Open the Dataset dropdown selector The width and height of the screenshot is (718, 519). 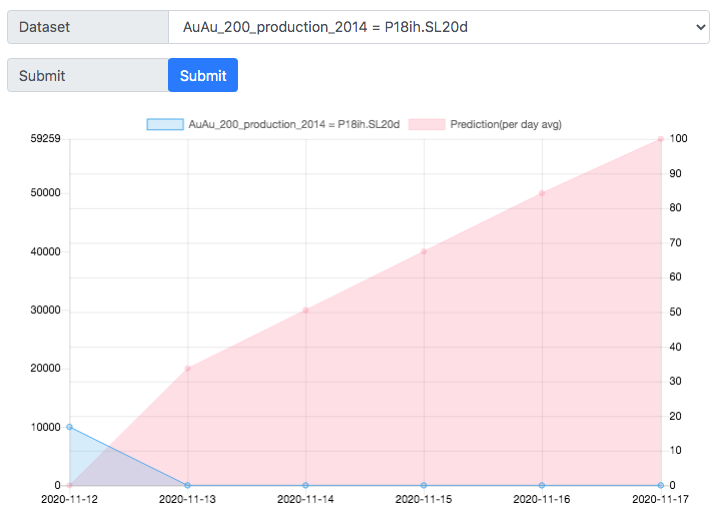pos(439,27)
